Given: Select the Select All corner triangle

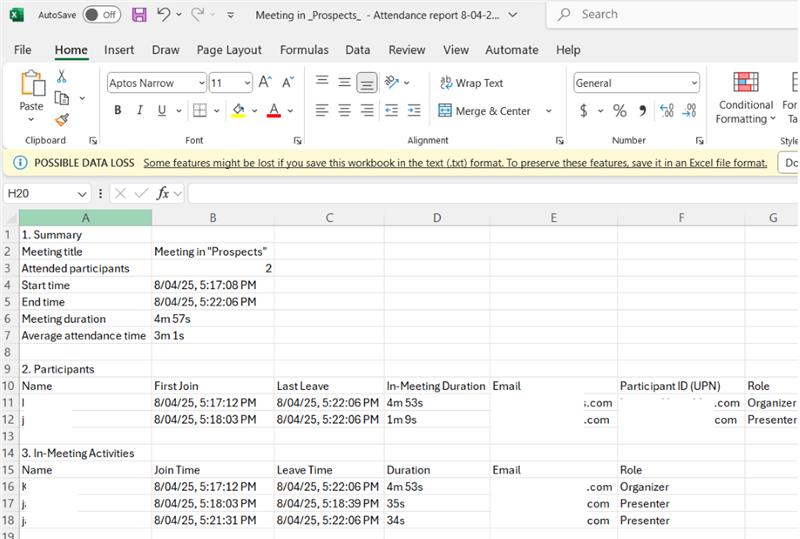Looking at the screenshot, I should pos(10,217).
